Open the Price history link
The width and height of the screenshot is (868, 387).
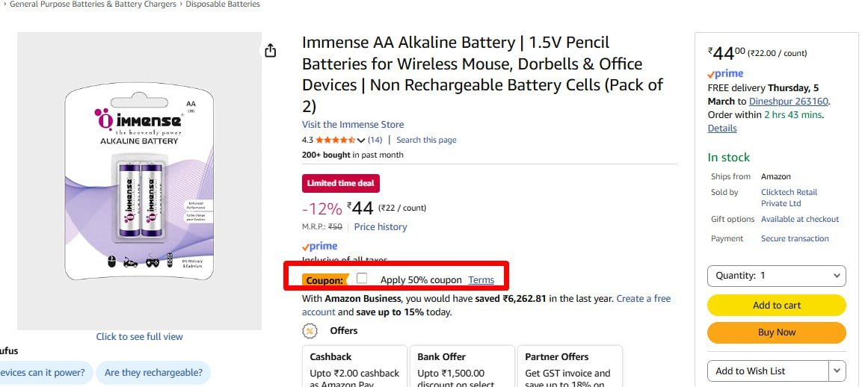[x=381, y=227]
